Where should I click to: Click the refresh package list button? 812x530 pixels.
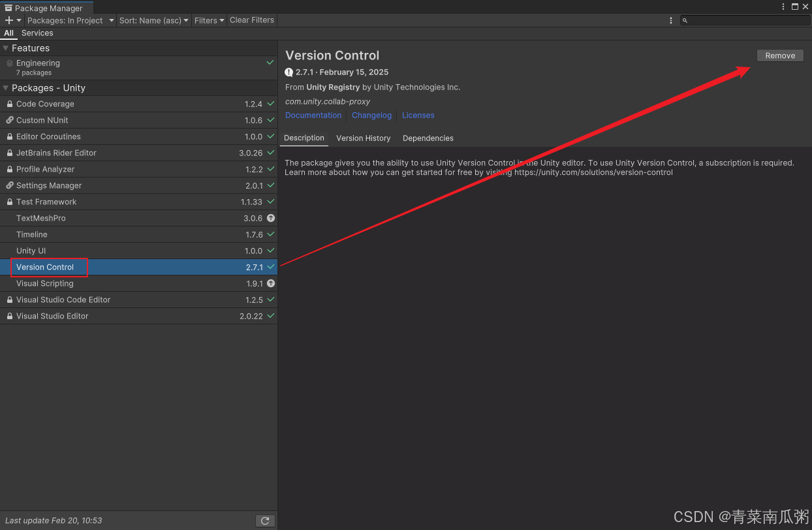(x=265, y=521)
